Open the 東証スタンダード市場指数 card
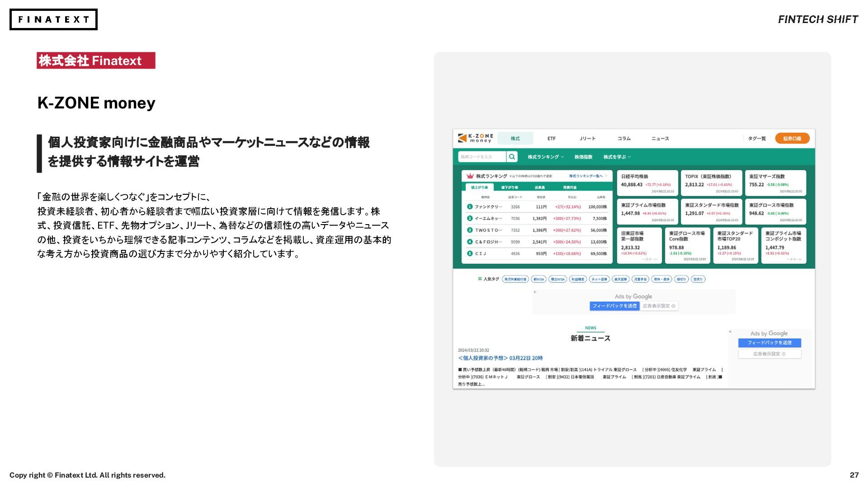Image resolution: width=868 pixels, height=488 pixels. (712, 211)
